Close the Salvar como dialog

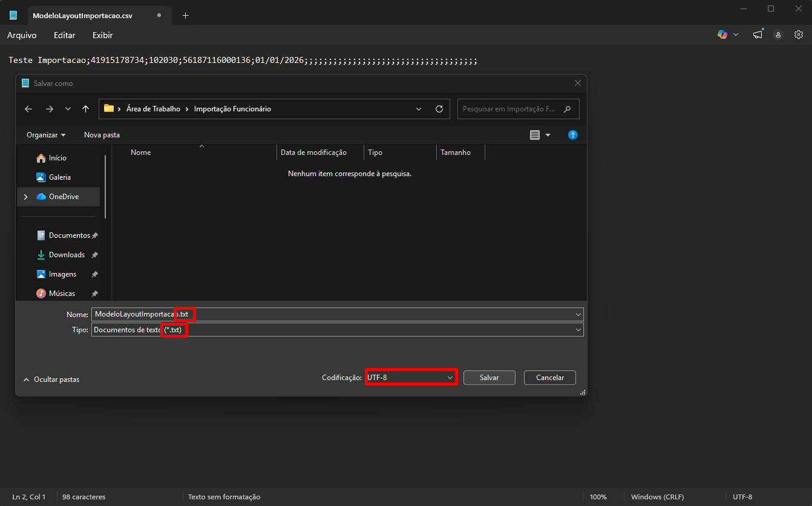577,83
